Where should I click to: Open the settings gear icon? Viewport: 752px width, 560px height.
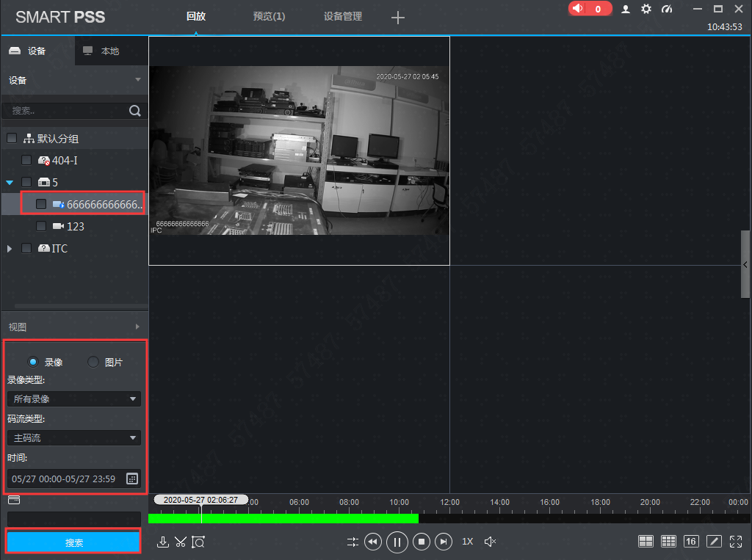pos(646,9)
